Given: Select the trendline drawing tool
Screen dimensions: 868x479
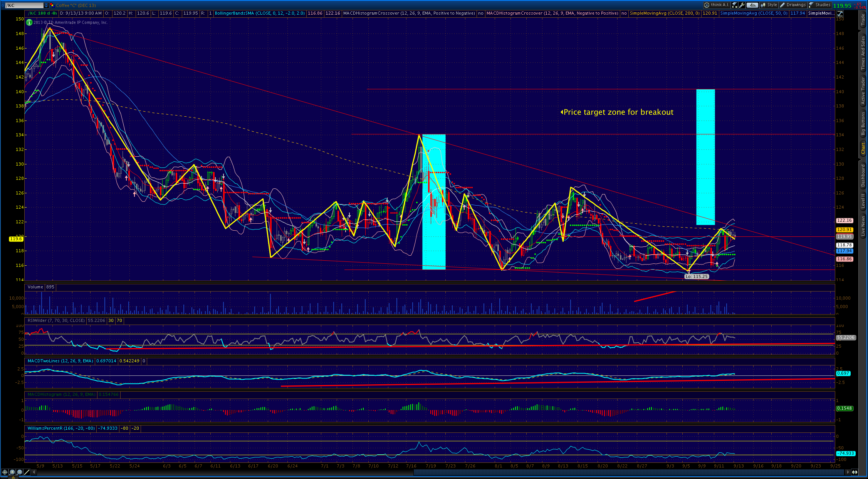Looking at the screenshot, I should click(27, 472).
